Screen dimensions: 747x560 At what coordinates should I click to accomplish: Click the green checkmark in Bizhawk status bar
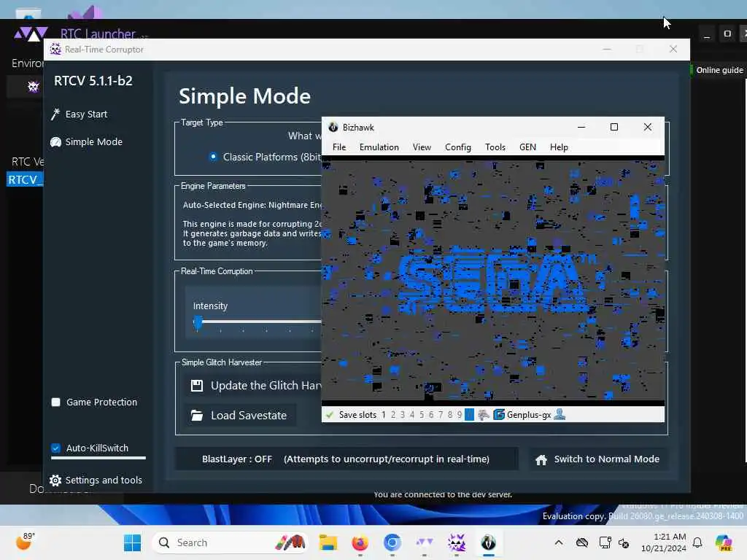pyautogui.click(x=329, y=415)
